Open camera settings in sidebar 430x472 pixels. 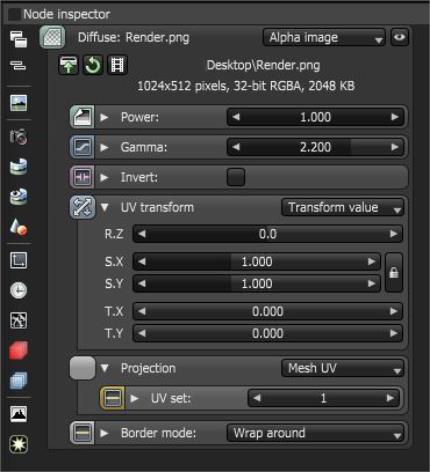pos(18,136)
